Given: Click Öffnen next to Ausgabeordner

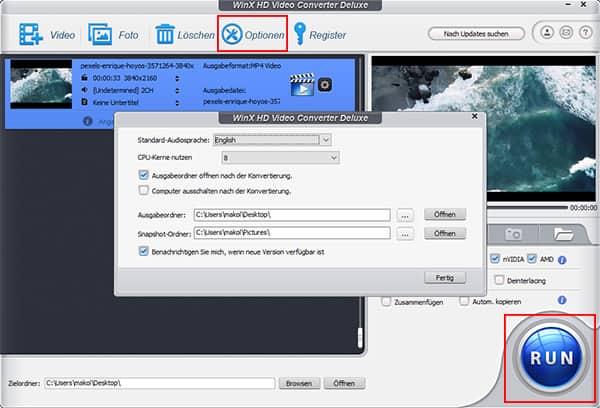Looking at the screenshot, I should pos(445,214).
